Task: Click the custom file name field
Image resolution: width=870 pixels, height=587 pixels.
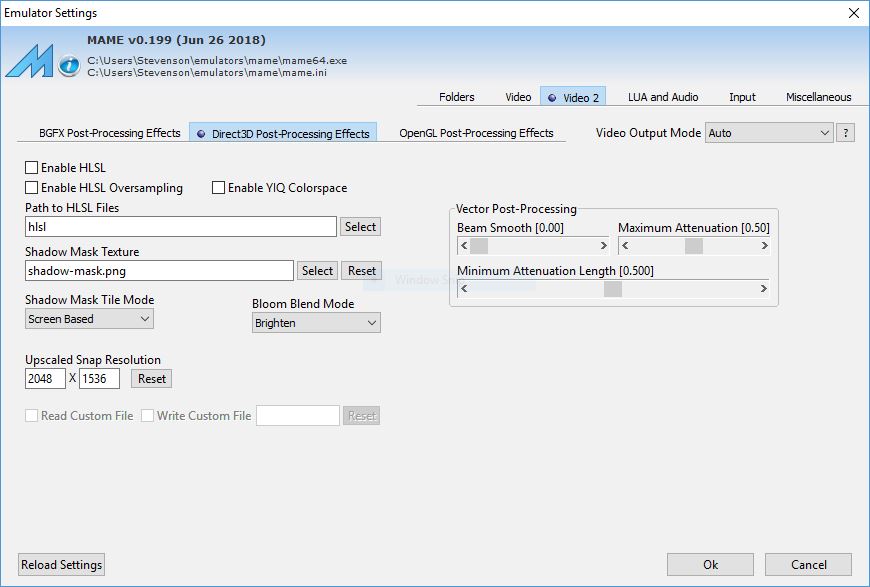Action: (x=298, y=416)
